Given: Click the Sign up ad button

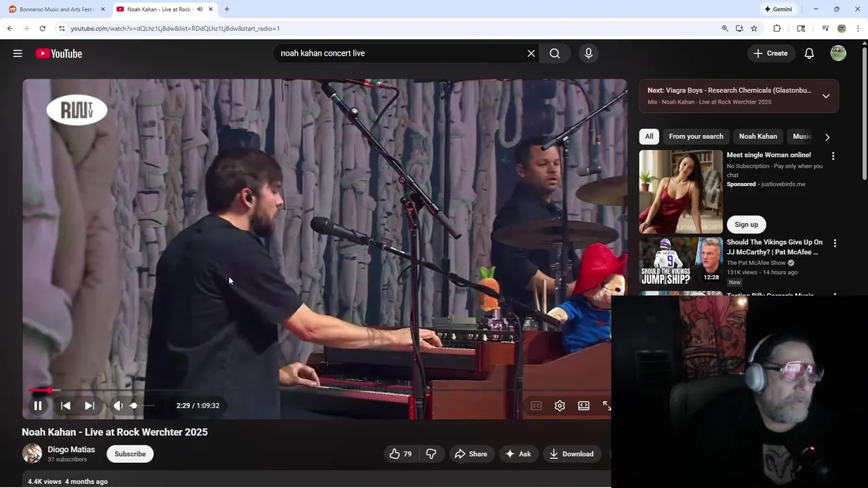Looking at the screenshot, I should pyautogui.click(x=747, y=224).
